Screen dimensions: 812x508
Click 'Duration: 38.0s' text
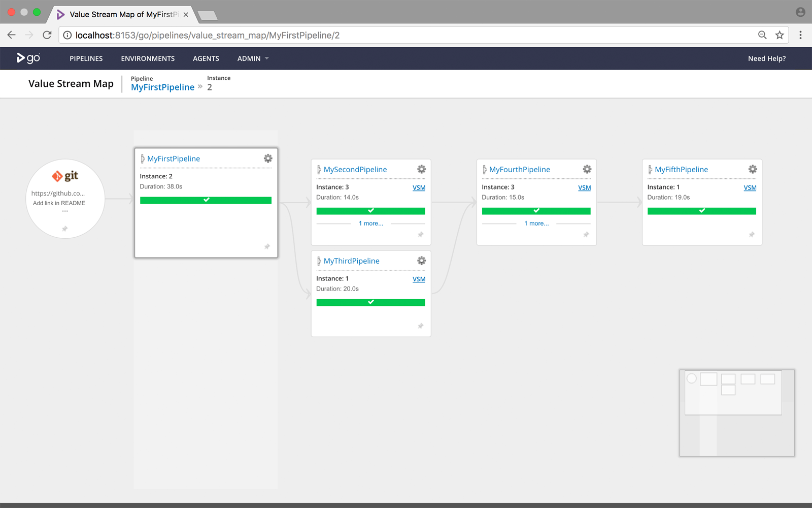coord(161,186)
